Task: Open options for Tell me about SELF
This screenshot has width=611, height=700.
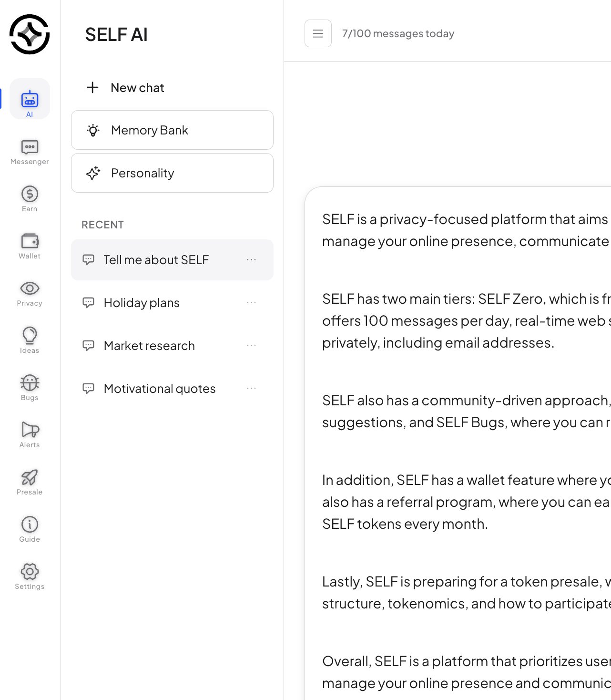Action: (252, 260)
